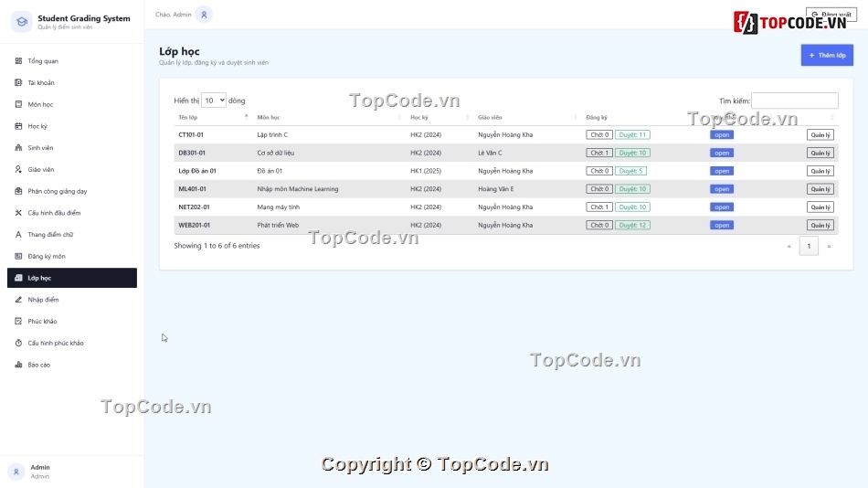Click the Tài khoản sidebar icon
868x488 pixels.
[x=18, y=82]
